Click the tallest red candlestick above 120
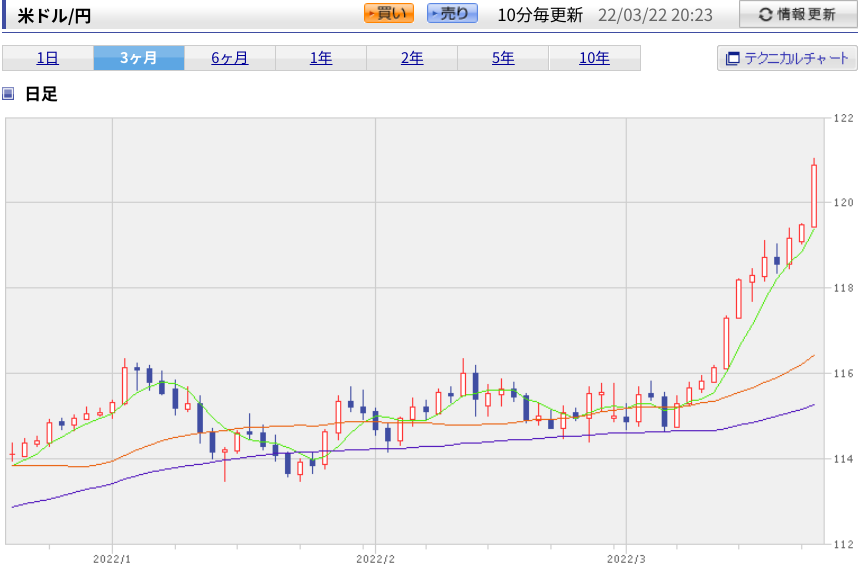Screen dimensions: 861x571 (814, 195)
